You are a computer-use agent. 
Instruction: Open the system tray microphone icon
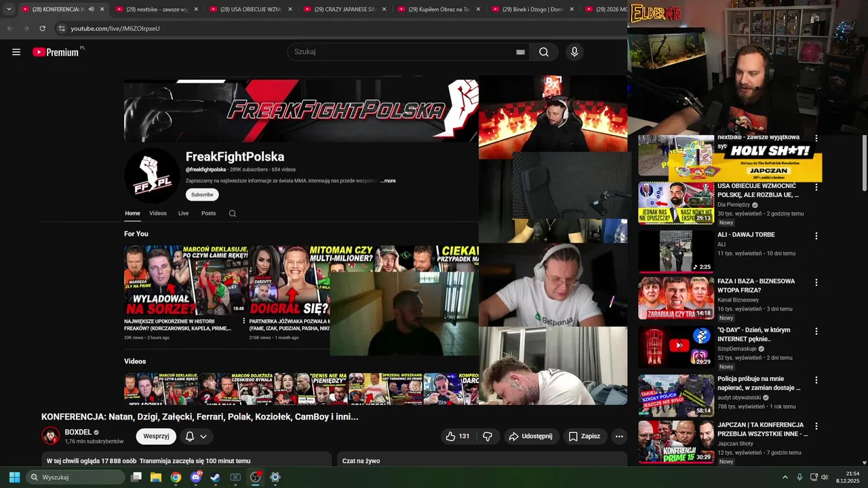(800, 477)
